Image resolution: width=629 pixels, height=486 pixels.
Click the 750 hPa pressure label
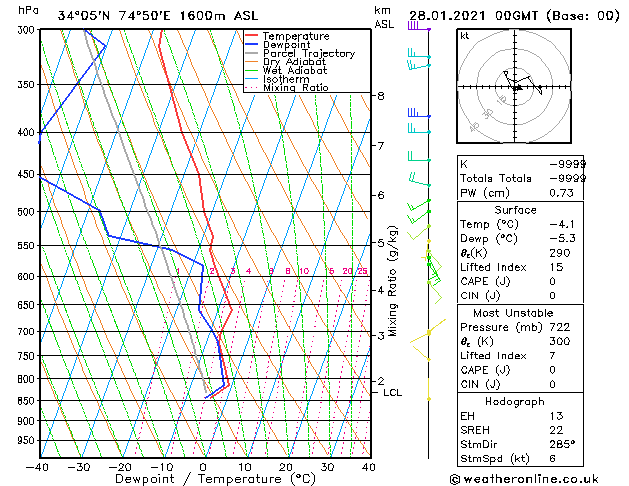point(28,356)
